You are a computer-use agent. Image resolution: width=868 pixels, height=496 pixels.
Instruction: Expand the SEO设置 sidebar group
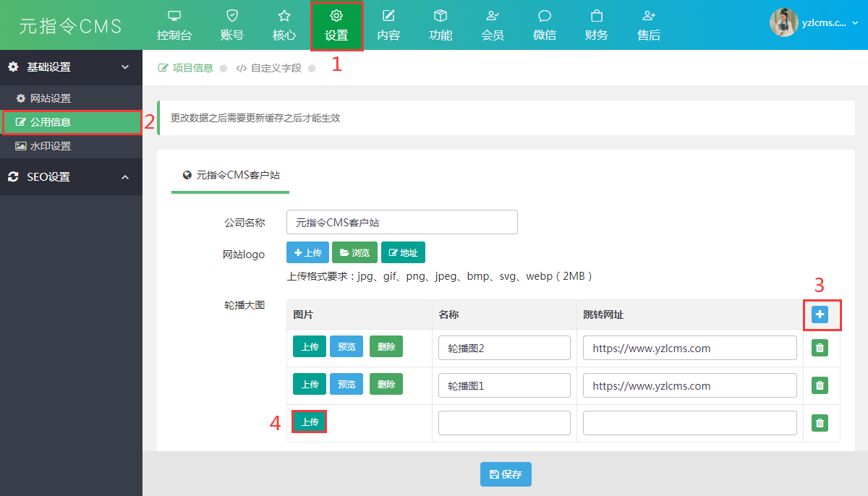pyautogui.click(x=71, y=177)
